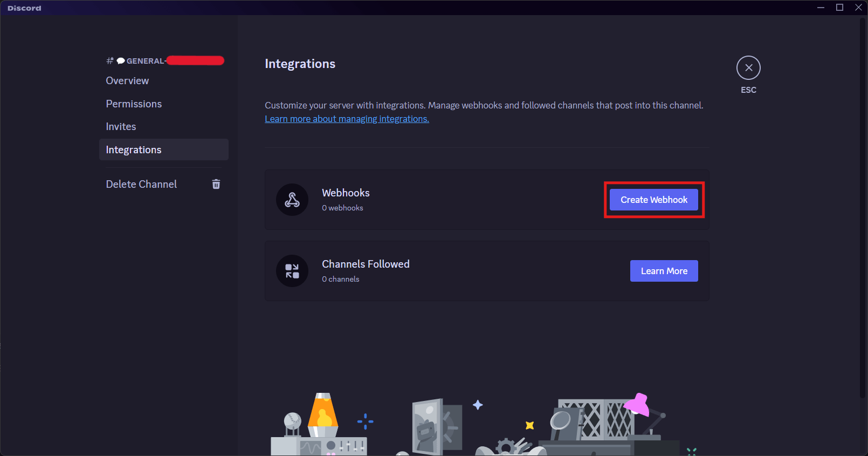Open the managing integrations help link

pyautogui.click(x=347, y=119)
